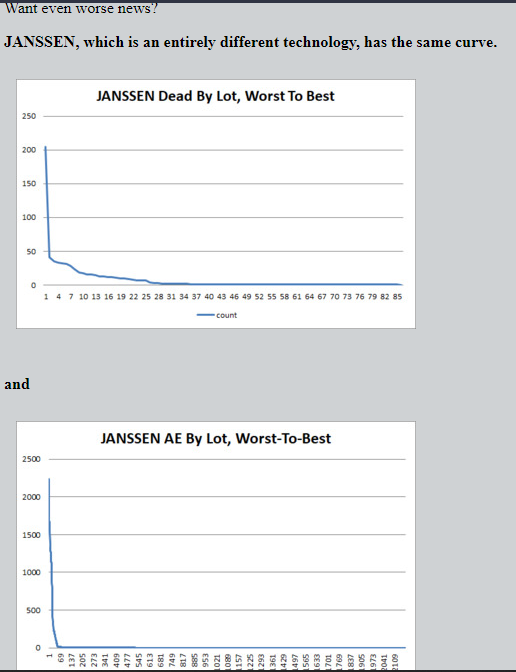Image resolution: width=516 pixels, height=672 pixels.
Task: Click the top of AE curve spike near 2250
Action: click(x=49, y=479)
